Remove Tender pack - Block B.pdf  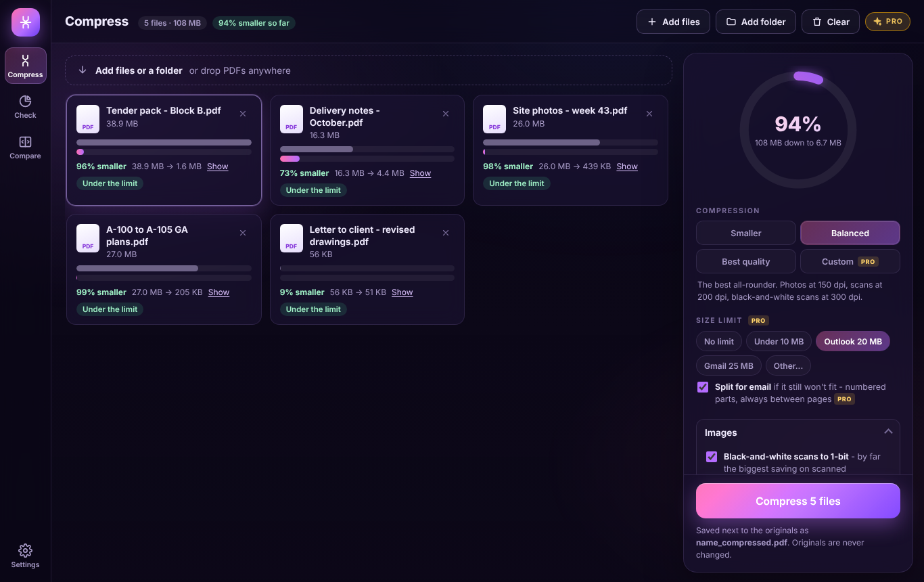(x=243, y=114)
